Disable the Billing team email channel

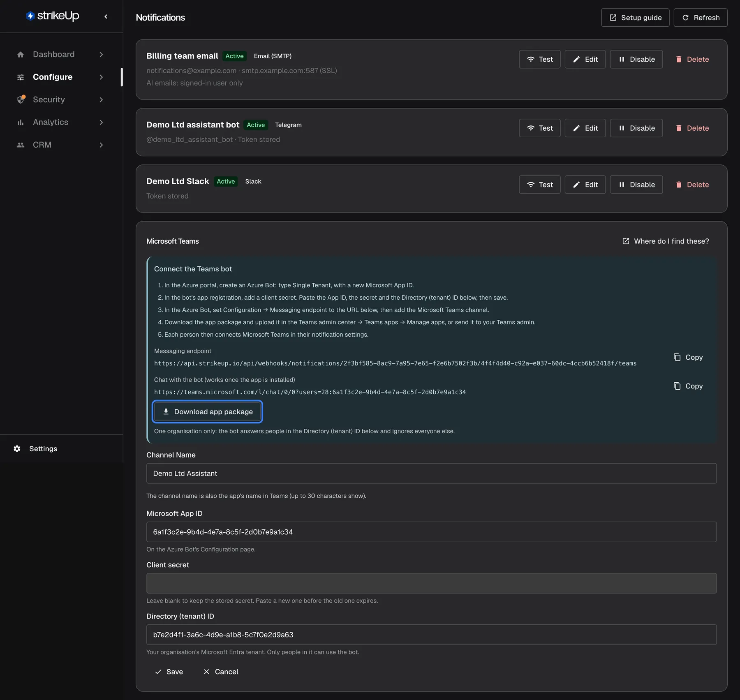click(x=636, y=59)
